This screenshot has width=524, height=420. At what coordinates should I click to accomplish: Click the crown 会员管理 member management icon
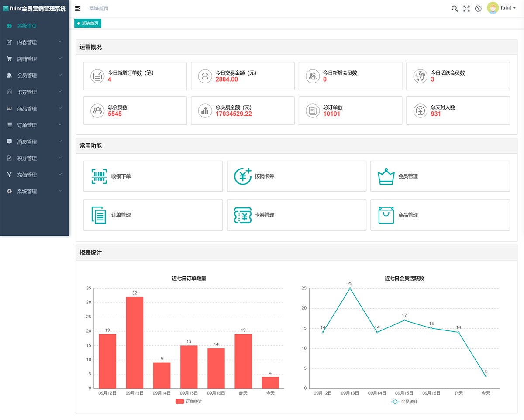[x=386, y=176]
